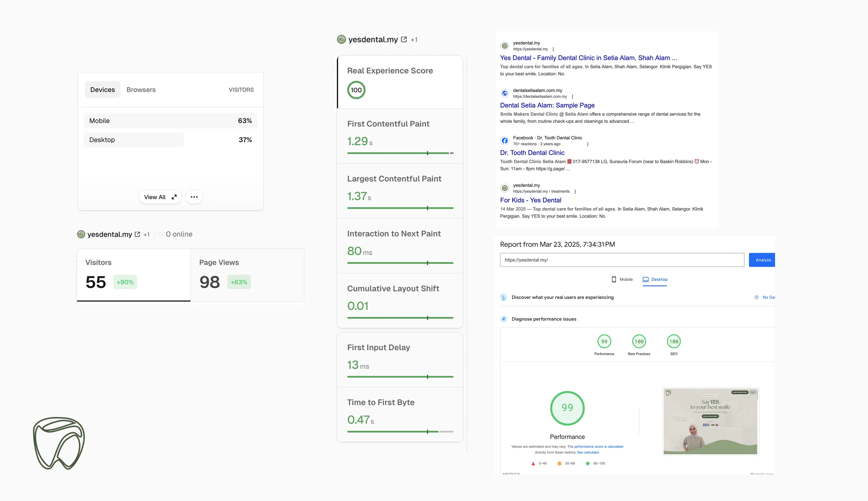Open external link icon beside yesdental.my above Visitors
The image size is (868, 501).
tap(137, 234)
